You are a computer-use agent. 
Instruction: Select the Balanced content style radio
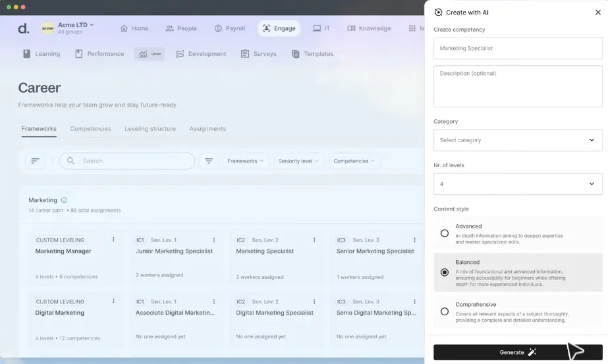point(445,273)
